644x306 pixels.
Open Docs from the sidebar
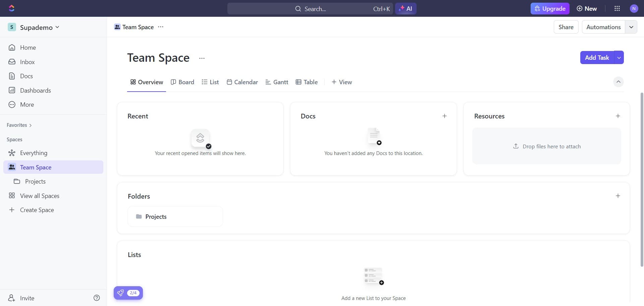[27, 76]
